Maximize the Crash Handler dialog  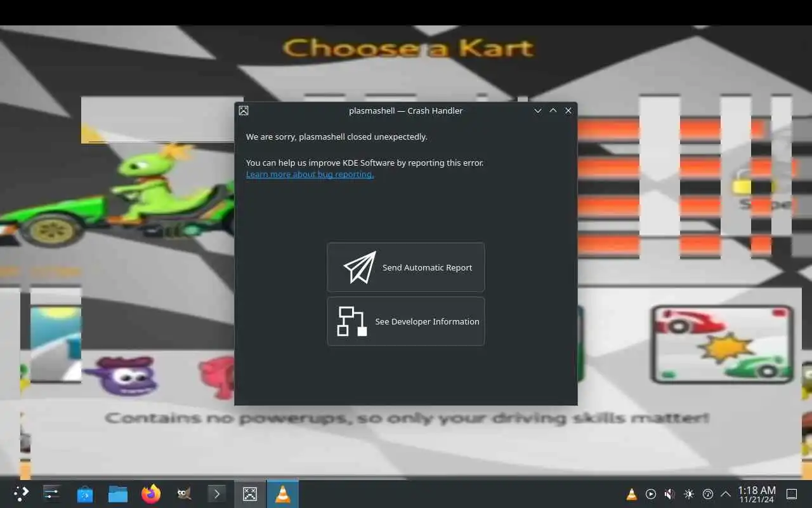(x=553, y=110)
